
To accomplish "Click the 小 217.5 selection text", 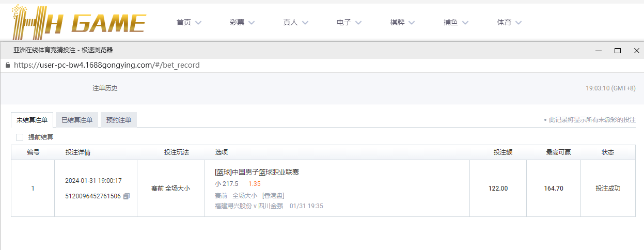I will [x=226, y=184].
